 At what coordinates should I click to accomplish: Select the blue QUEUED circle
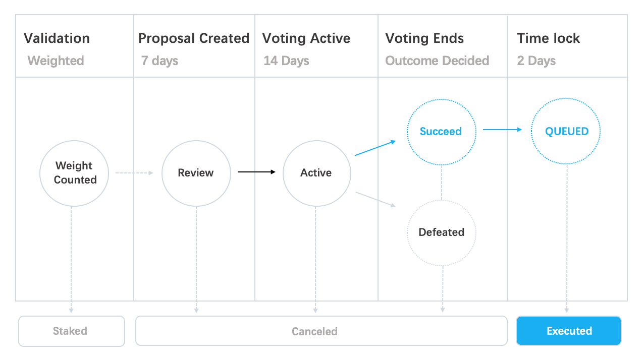pyautogui.click(x=567, y=131)
